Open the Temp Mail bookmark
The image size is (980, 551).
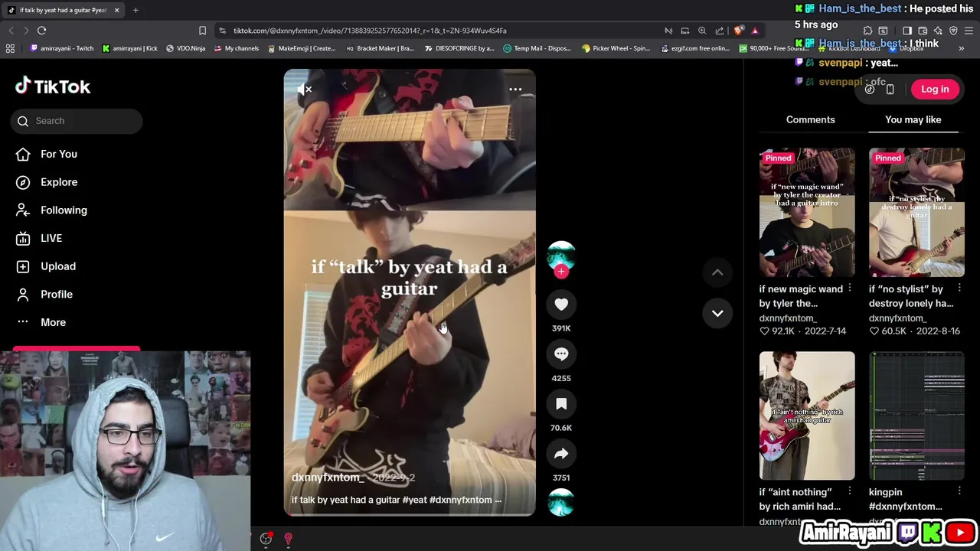click(x=537, y=48)
